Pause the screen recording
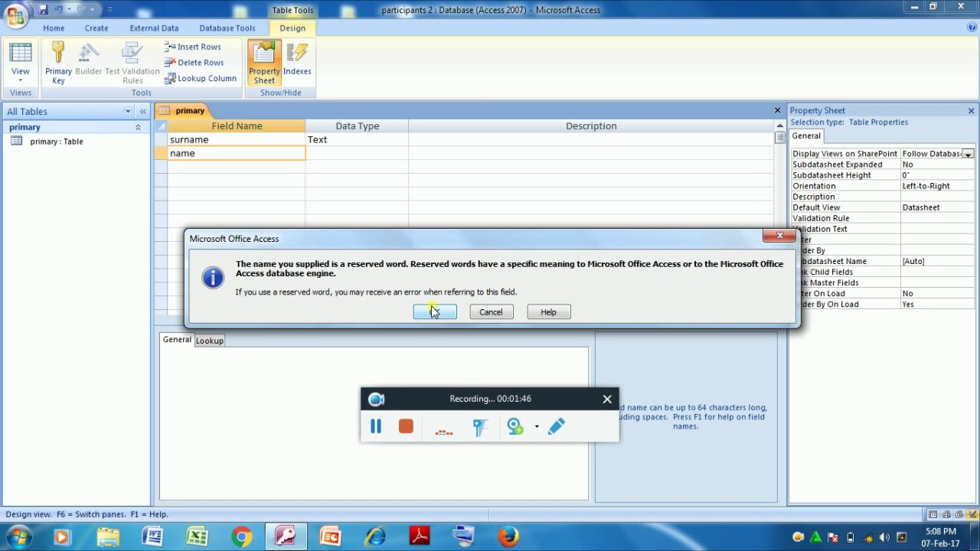This screenshot has height=551, width=980. point(376,426)
